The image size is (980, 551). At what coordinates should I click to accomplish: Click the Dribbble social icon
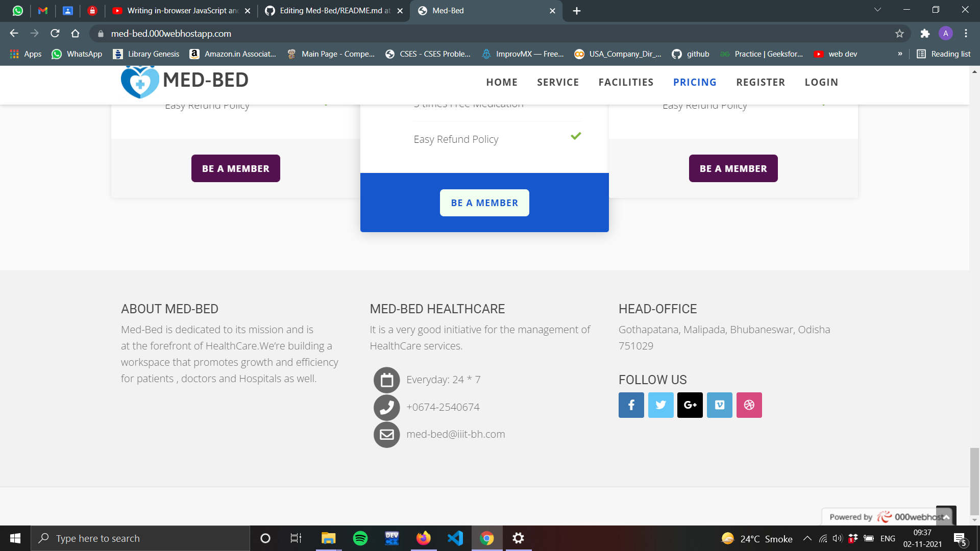pos(749,405)
